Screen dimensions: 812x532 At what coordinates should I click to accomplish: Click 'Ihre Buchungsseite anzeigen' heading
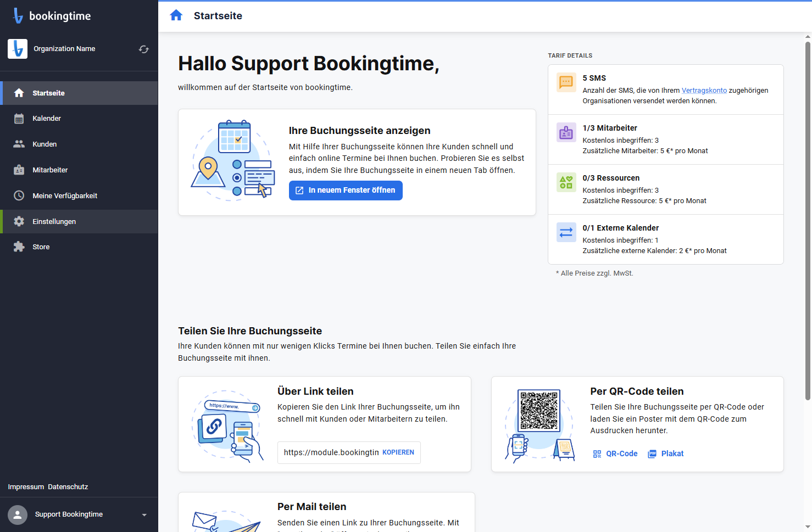pyautogui.click(x=359, y=131)
